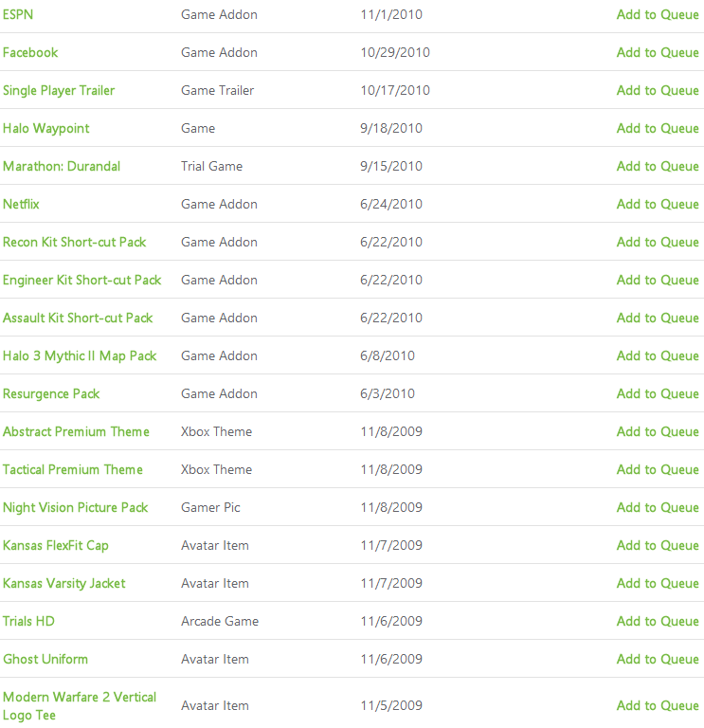Select ESPN's Game Addon type cell
The width and height of the screenshot is (704, 728).
point(219,15)
